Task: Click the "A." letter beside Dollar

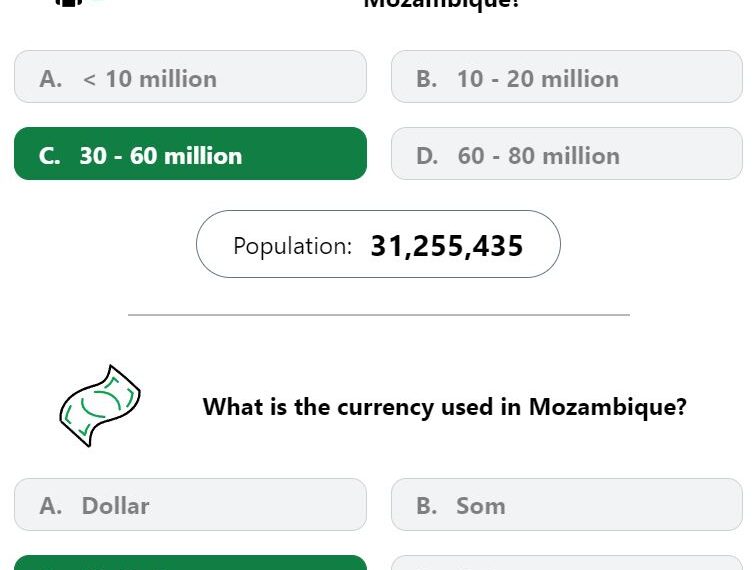Action: point(50,506)
